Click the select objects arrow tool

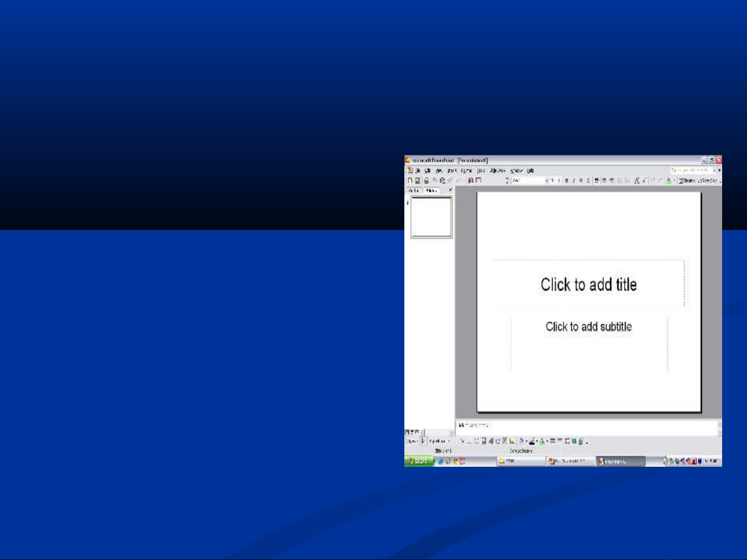point(424,441)
